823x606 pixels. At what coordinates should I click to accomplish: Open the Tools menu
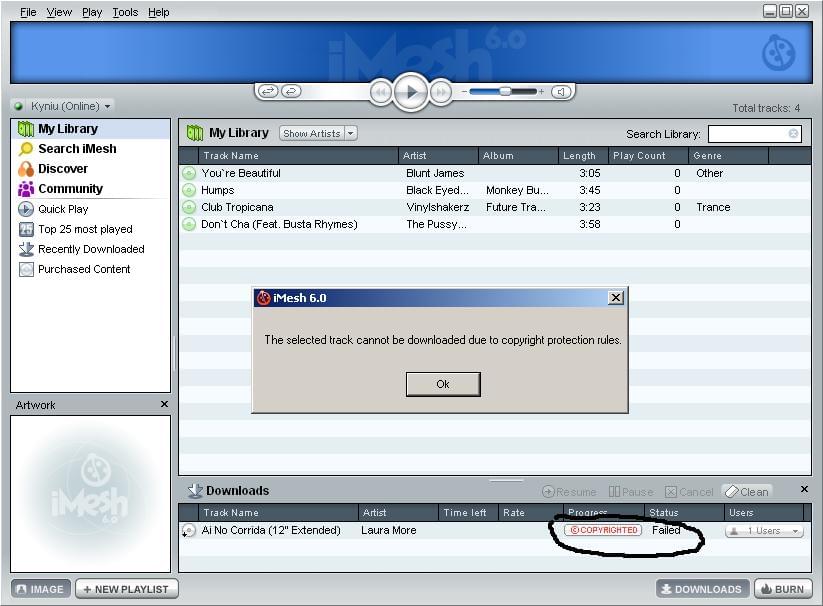[x=125, y=12]
